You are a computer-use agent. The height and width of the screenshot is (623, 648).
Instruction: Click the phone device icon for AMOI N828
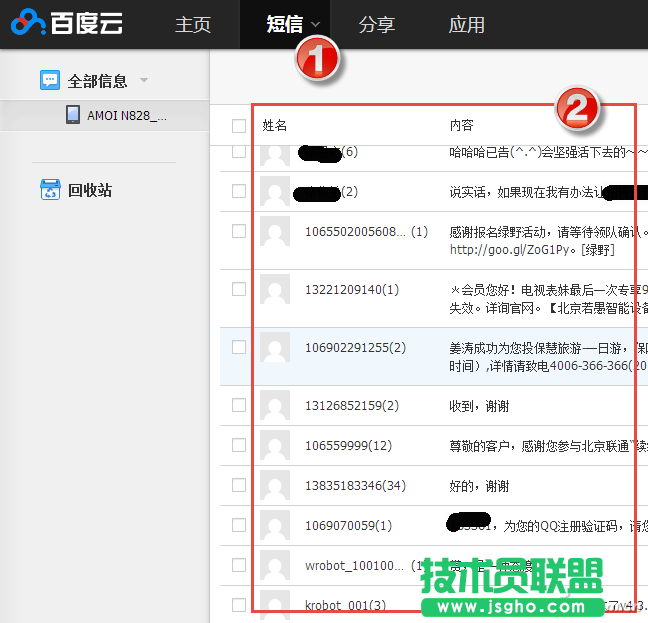pos(73,115)
